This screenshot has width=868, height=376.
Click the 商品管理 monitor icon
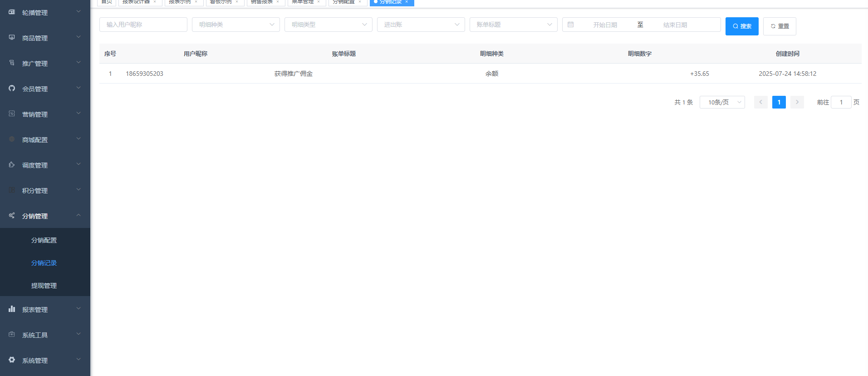pyautogui.click(x=12, y=38)
